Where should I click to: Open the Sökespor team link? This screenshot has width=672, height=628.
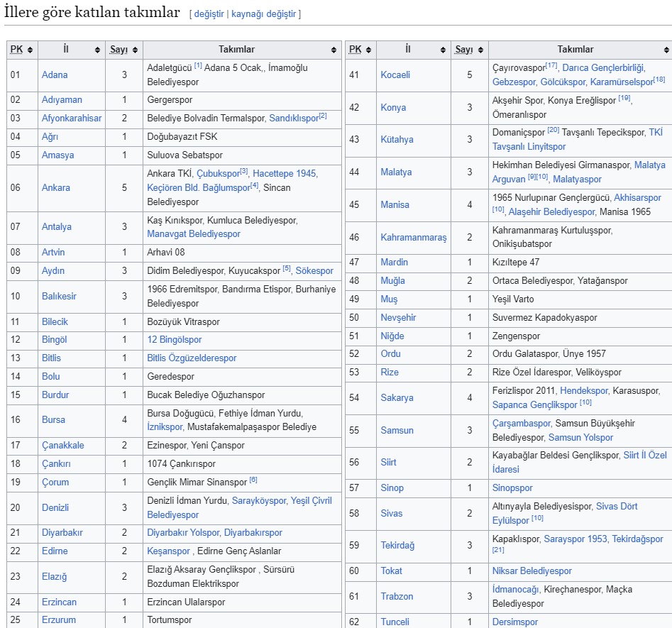(x=314, y=271)
